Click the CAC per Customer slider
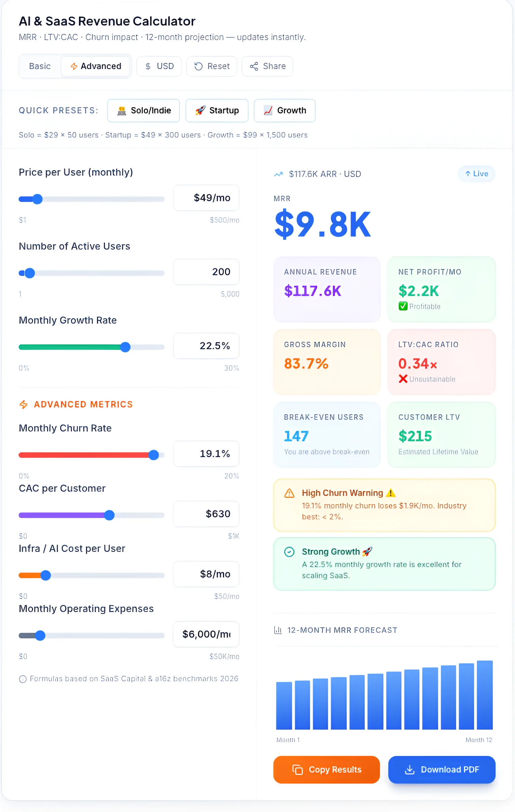Image resolution: width=515 pixels, height=812 pixels. 91,515
